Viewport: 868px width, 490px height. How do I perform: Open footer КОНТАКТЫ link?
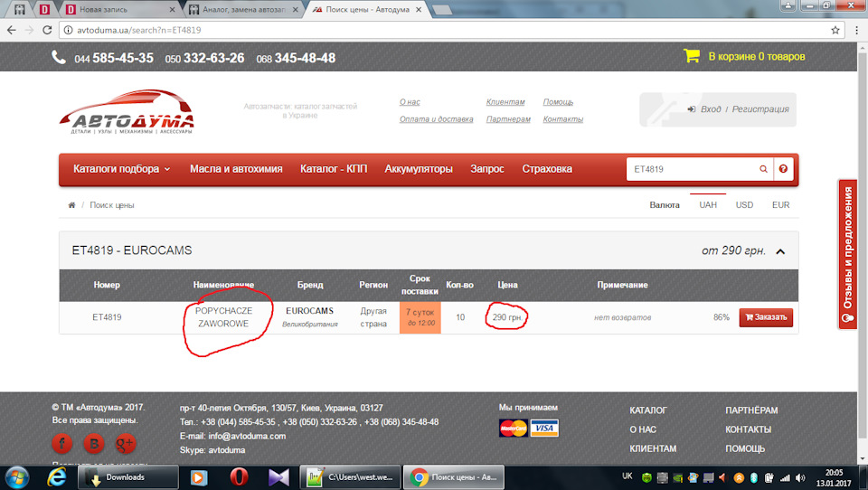749,429
